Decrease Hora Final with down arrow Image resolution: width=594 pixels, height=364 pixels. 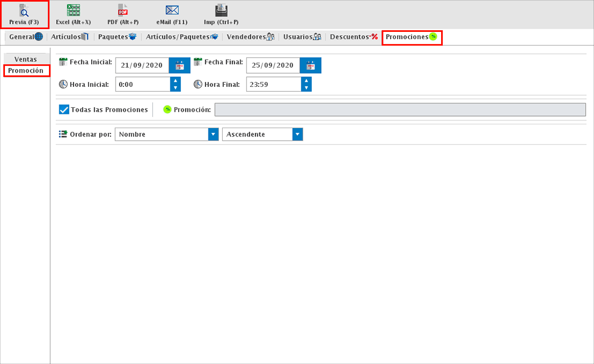tap(306, 88)
